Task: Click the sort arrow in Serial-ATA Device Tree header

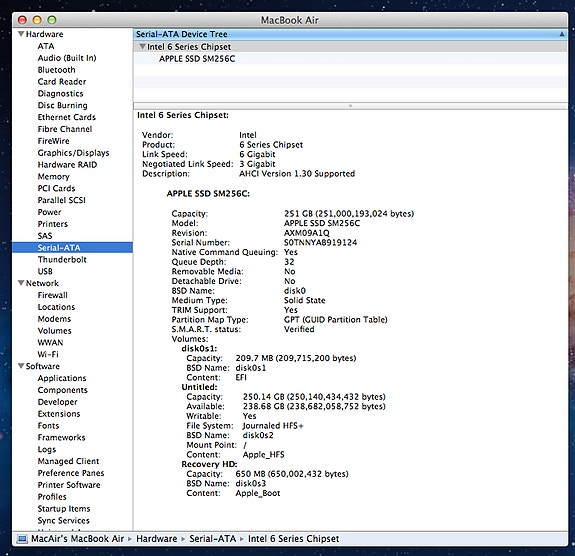Action: [x=562, y=34]
